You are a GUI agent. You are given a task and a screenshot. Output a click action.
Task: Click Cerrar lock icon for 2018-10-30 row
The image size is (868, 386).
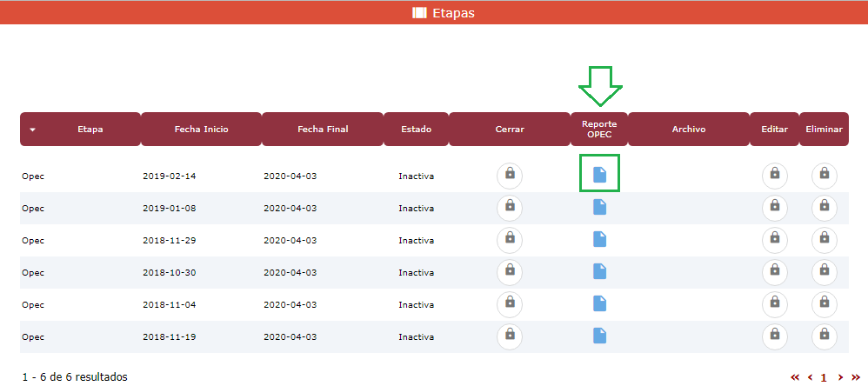coord(510,271)
